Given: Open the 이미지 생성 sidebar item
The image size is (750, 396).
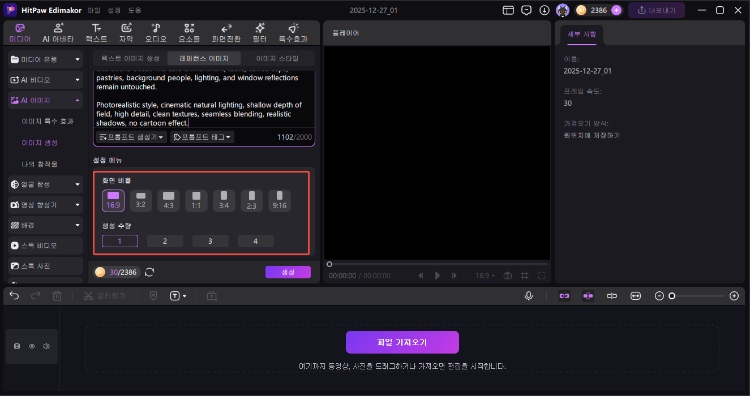Looking at the screenshot, I should [x=40, y=143].
